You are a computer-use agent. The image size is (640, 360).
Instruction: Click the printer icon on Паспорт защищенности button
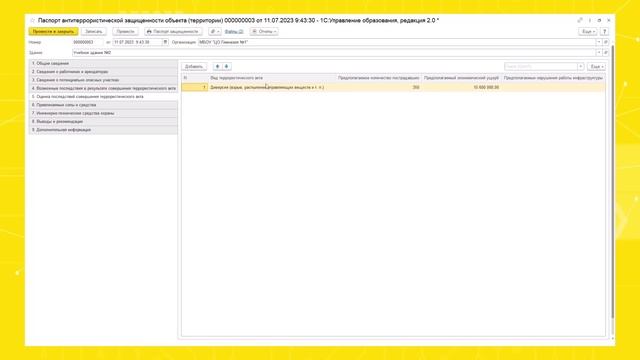tap(149, 31)
